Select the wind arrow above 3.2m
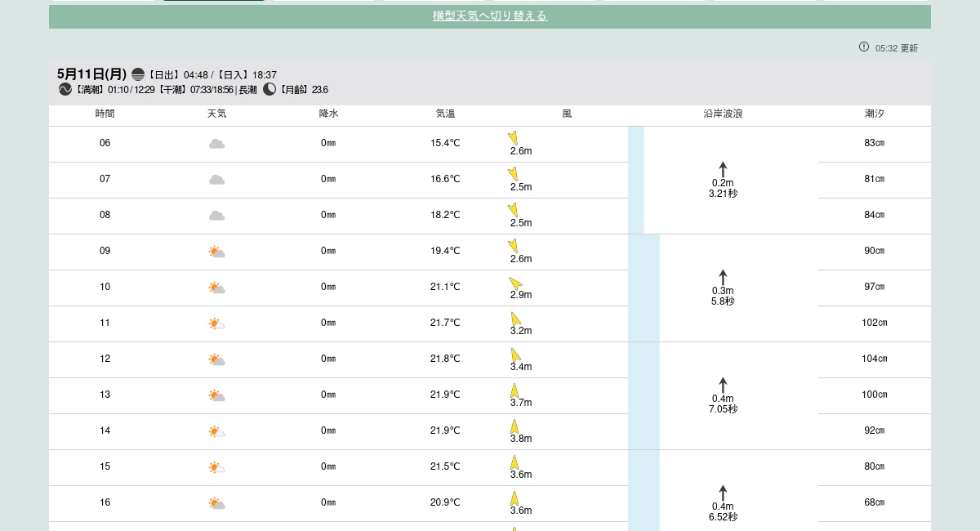Image resolution: width=980 pixels, height=531 pixels. [x=515, y=319]
